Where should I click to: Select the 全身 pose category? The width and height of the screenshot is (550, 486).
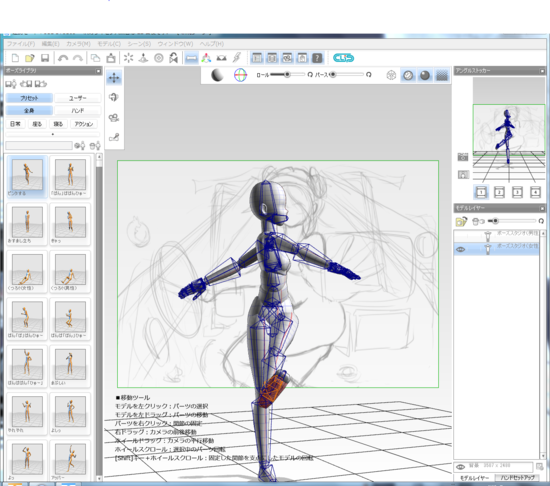[x=29, y=110]
